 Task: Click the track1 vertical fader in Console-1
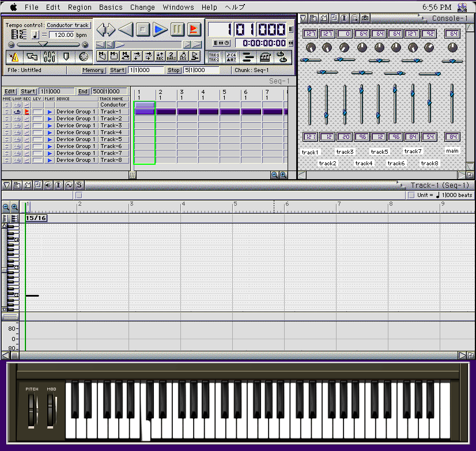coord(309,89)
